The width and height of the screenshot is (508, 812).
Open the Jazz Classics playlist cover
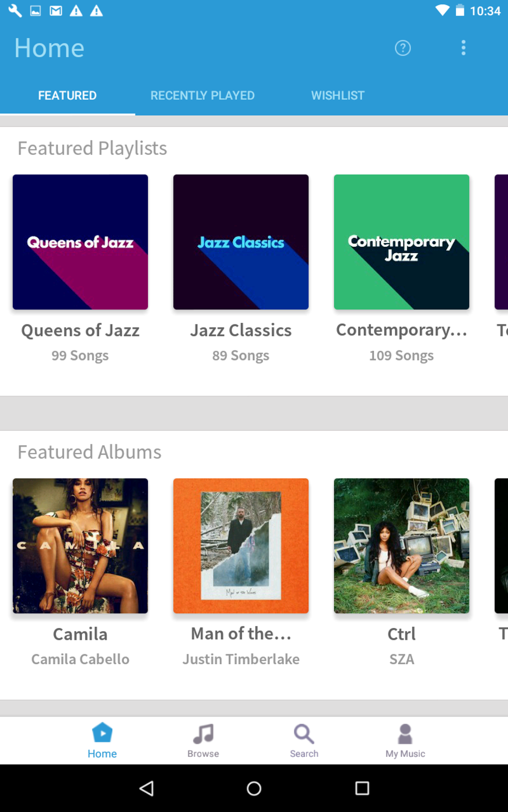[241, 242]
